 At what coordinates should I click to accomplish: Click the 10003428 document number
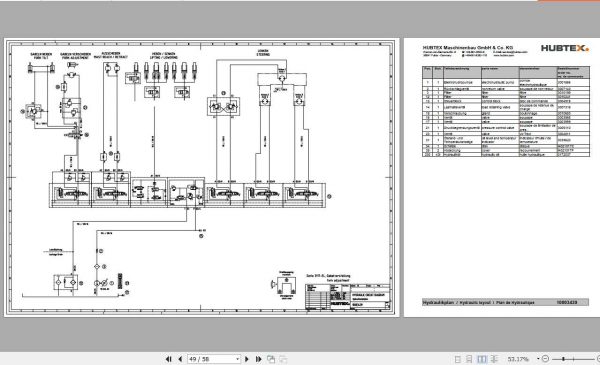(567, 302)
